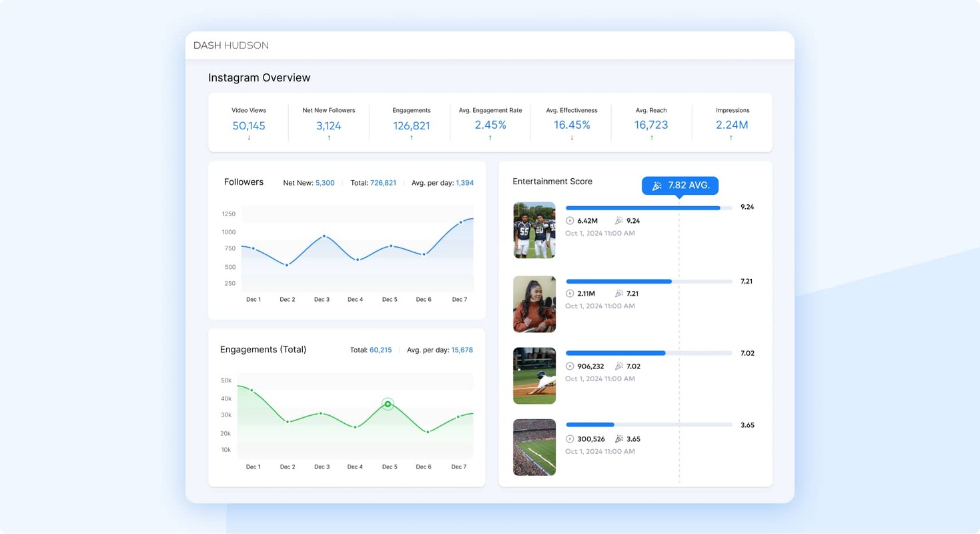The height and width of the screenshot is (534, 980).
Task: Click the play icon beside 6.42M video views
Action: point(570,220)
